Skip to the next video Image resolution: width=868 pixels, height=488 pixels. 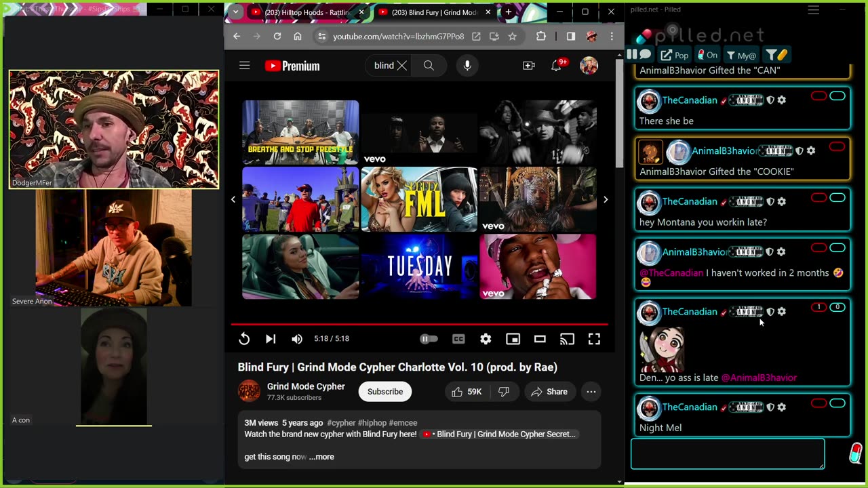tap(271, 339)
